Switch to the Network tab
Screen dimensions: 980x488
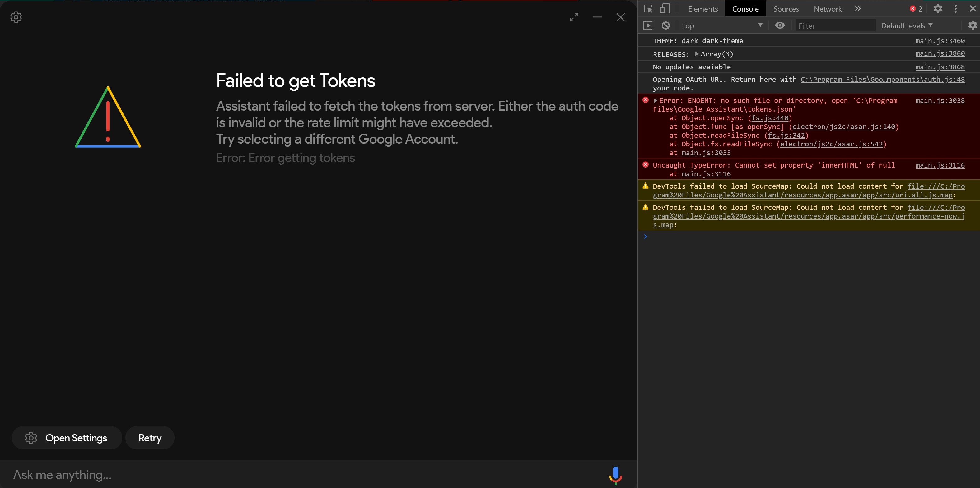click(x=828, y=8)
